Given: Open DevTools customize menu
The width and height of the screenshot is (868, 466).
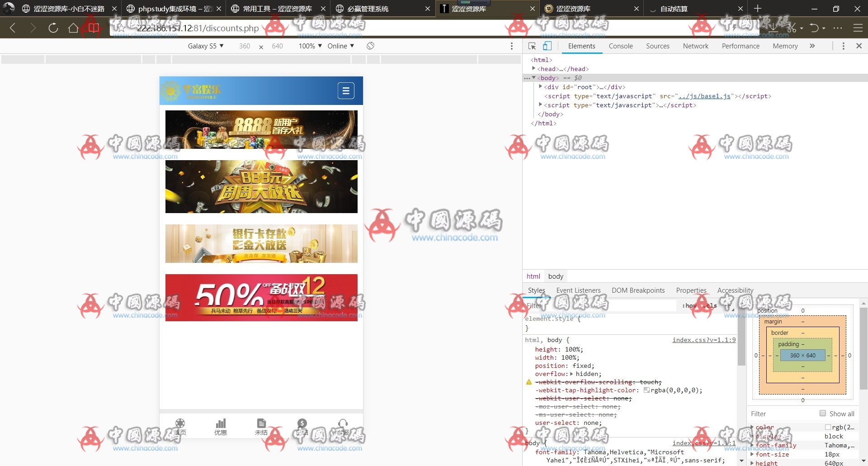Looking at the screenshot, I should pos(843,46).
